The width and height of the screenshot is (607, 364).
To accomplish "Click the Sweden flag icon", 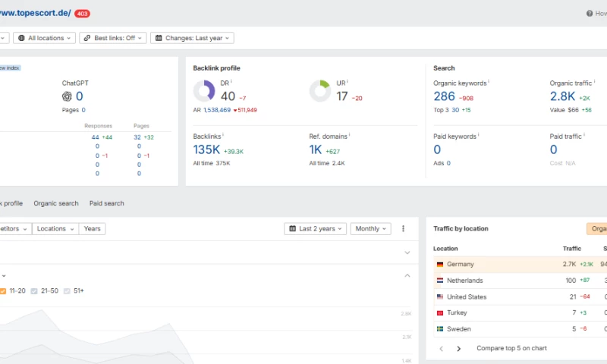I will [440, 329].
